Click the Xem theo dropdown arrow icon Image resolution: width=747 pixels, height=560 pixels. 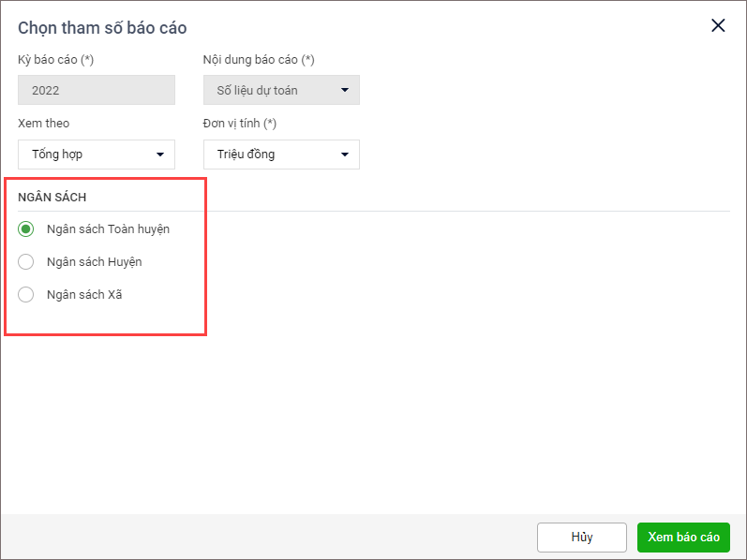[x=160, y=155]
